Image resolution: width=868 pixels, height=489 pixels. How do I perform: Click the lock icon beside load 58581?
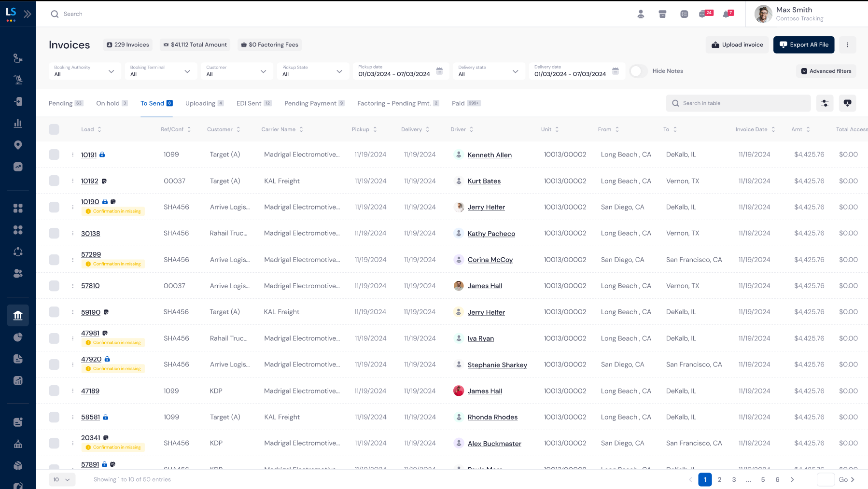106,417
